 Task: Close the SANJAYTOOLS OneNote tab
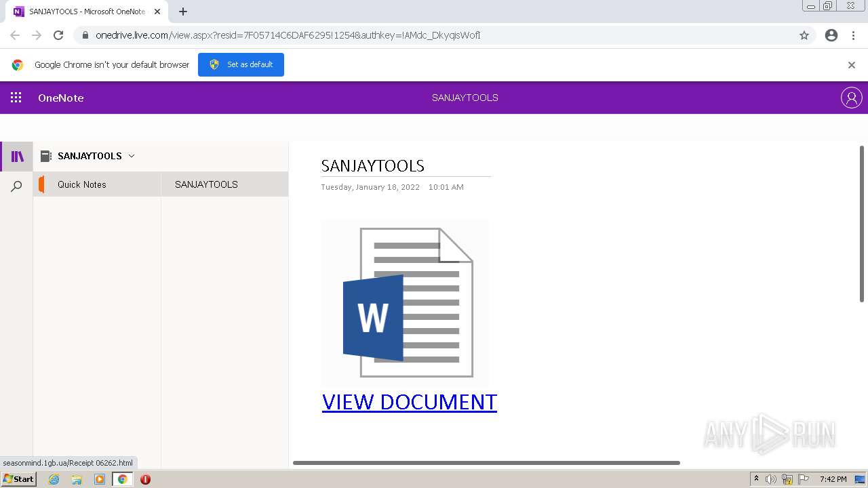pos(157,12)
